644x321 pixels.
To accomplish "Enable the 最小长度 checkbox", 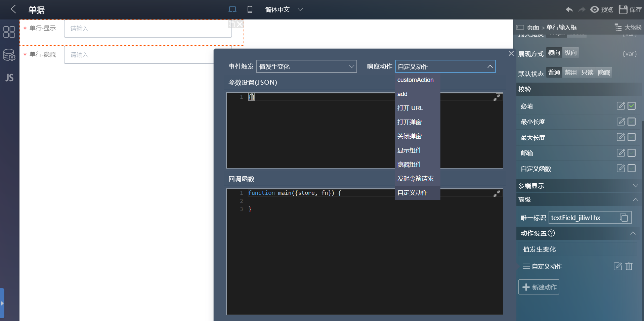I will [x=632, y=122].
